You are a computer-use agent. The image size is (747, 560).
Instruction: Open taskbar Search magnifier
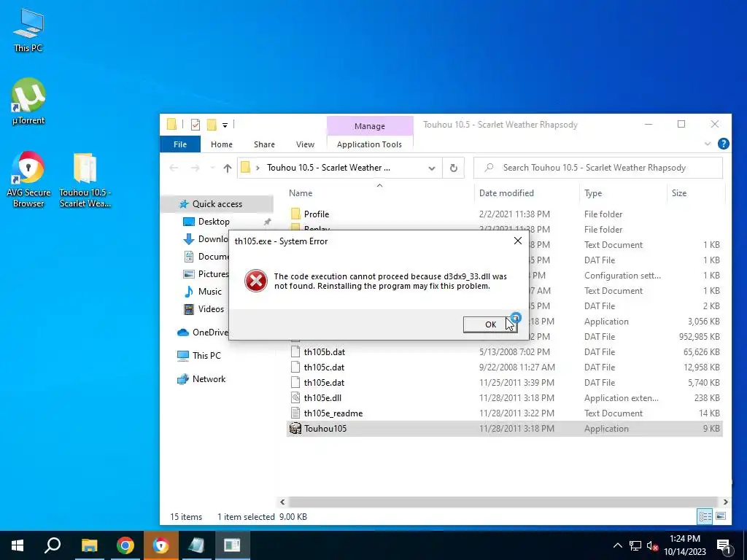[x=53, y=545]
